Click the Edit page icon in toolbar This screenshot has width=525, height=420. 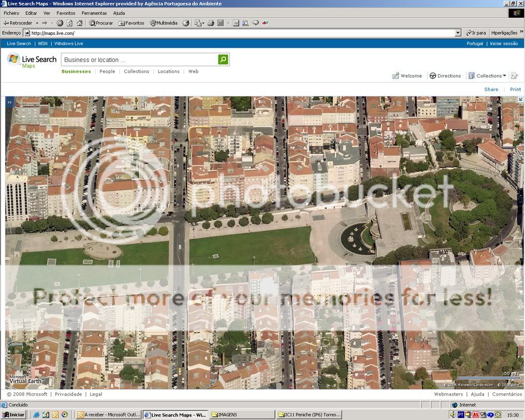pyautogui.click(x=220, y=23)
